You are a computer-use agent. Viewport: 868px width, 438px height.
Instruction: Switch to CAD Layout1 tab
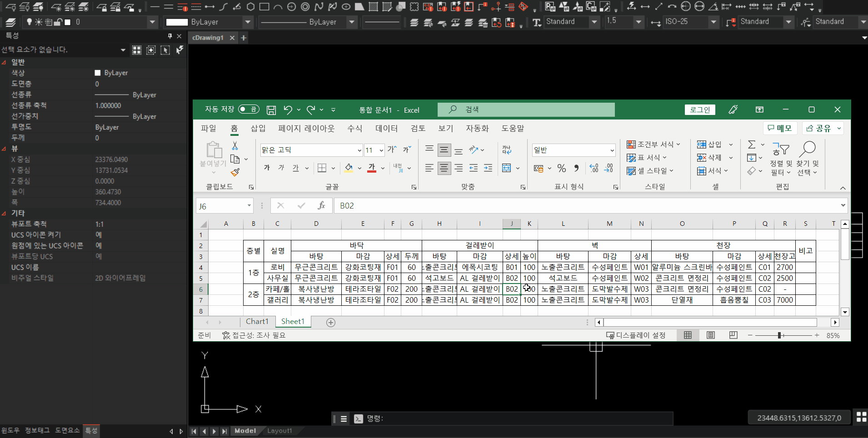pyautogui.click(x=279, y=431)
